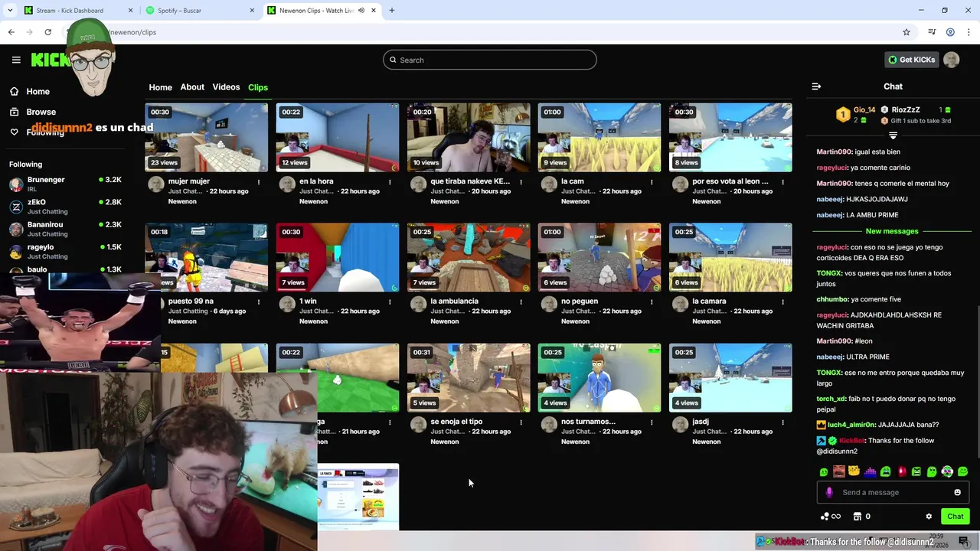Open rageylo channel in Following list

[x=65, y=251]
